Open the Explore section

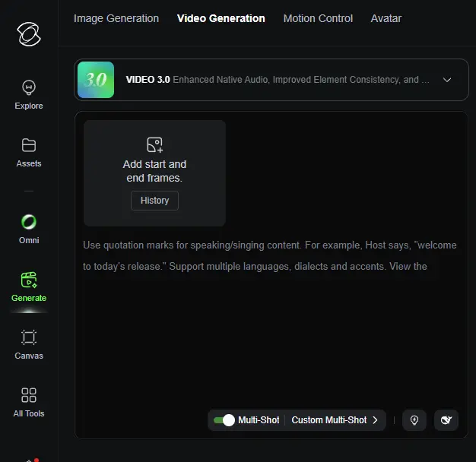pyautogui.click(x=29, y=95)
